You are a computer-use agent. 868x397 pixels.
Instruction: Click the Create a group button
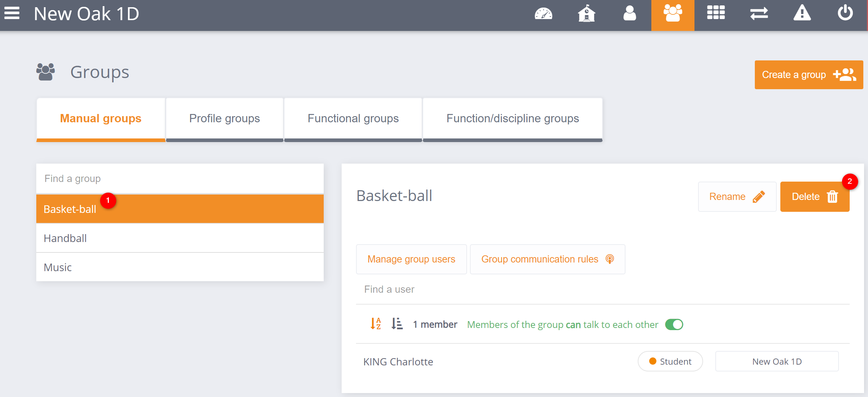809,75
